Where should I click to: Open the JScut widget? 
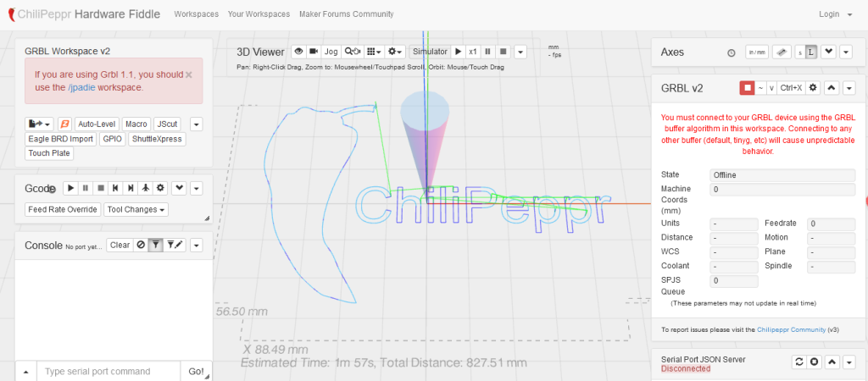(167, 124)
